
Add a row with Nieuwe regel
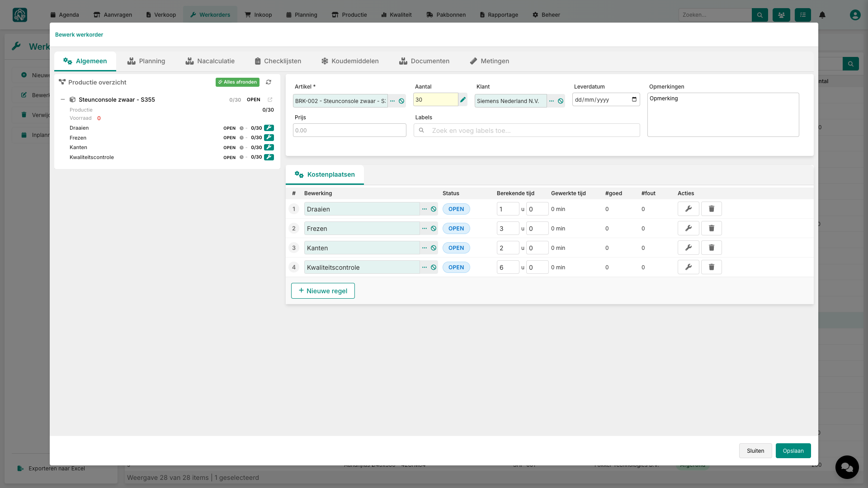pos(323,291)
